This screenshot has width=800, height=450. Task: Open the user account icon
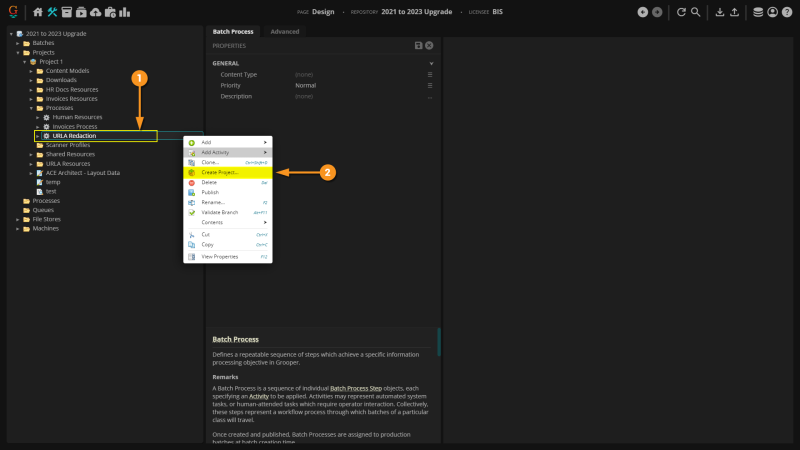(x=772, y=12)
